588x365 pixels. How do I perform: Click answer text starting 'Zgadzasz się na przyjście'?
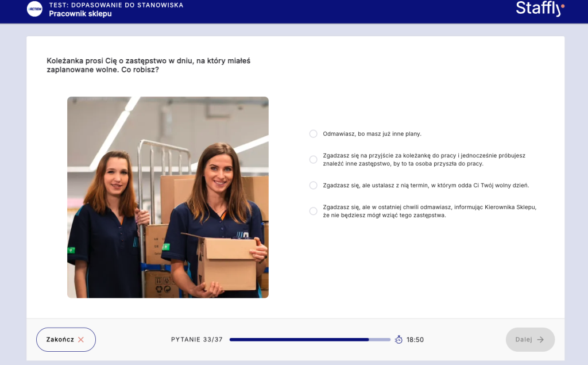[424, 160]
